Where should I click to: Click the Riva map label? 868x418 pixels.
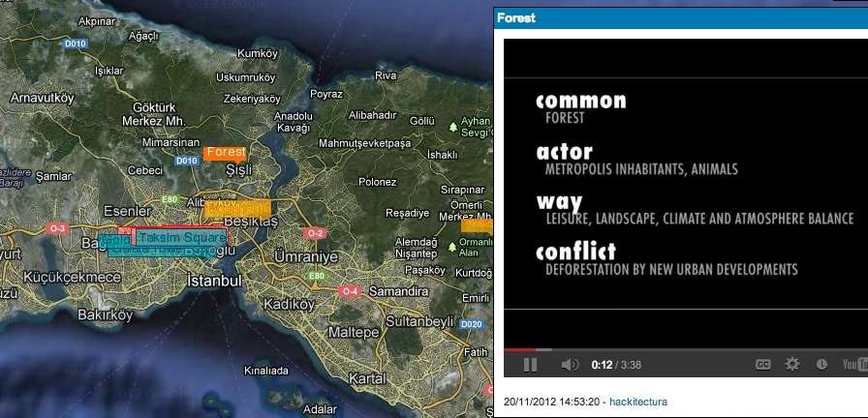[x=386, y=75]
